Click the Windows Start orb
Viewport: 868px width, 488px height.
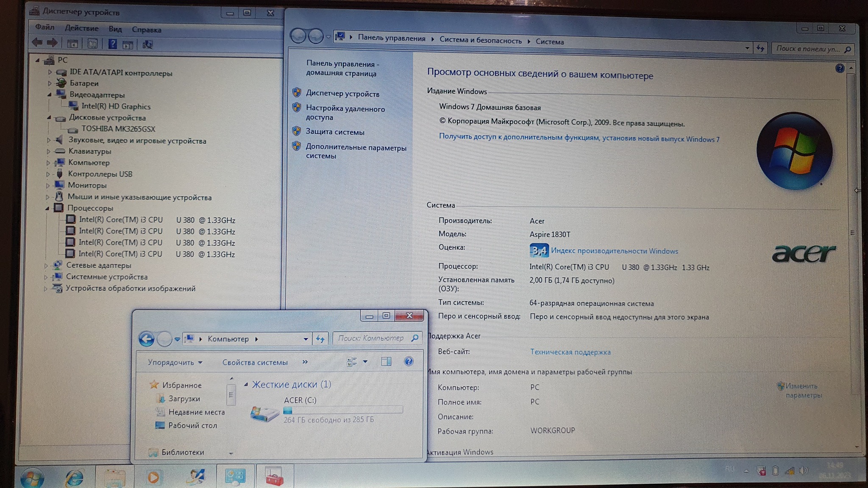pos(32,478)
